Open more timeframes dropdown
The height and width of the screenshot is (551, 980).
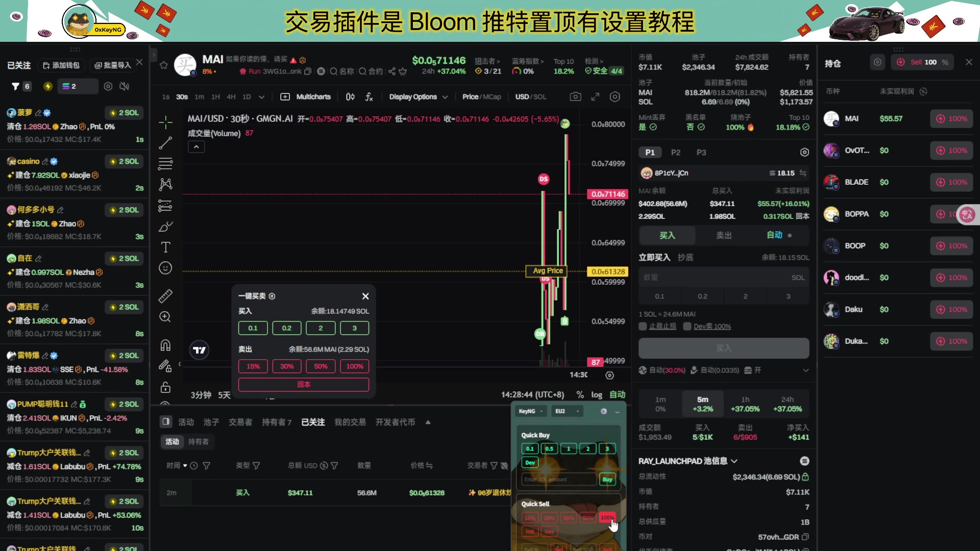[262, 97]
